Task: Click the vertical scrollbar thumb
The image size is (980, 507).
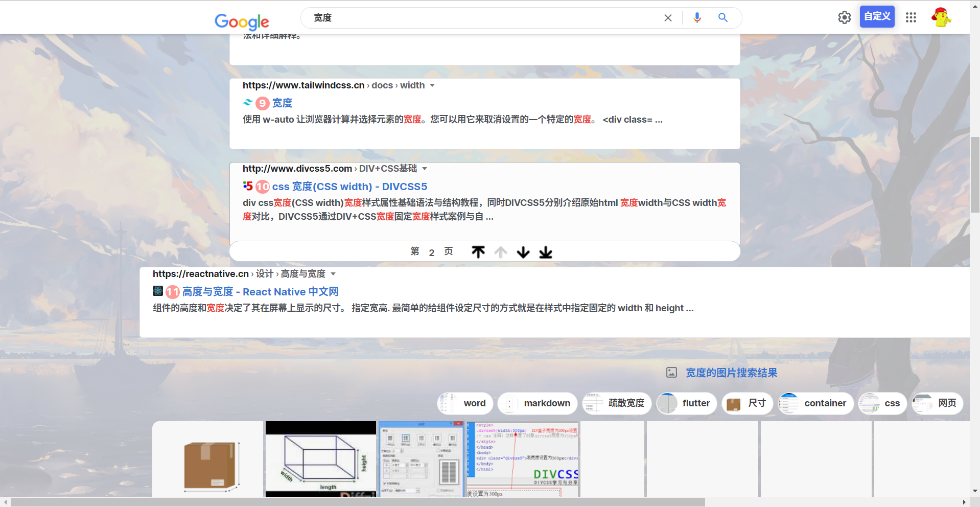Action: tap(975, 174)
